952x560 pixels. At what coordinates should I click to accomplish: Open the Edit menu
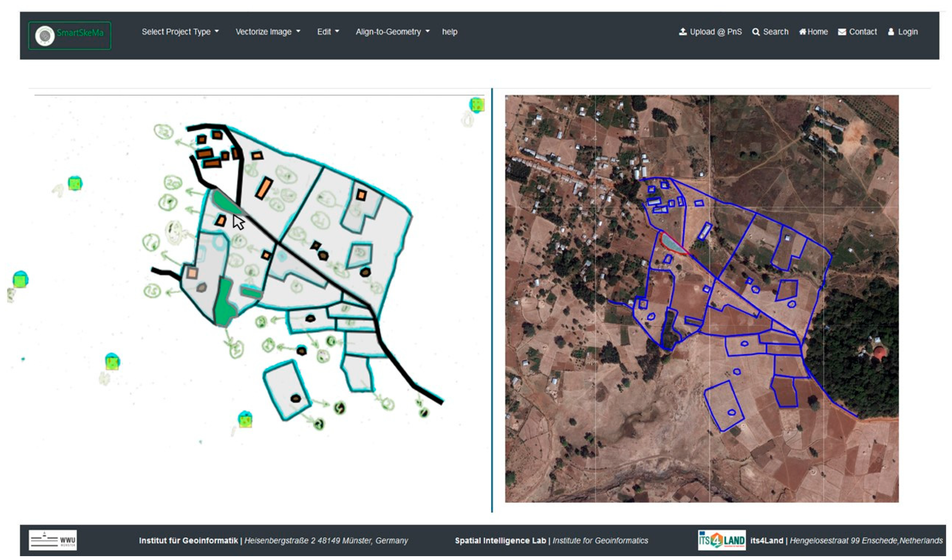tap(328, 32)
